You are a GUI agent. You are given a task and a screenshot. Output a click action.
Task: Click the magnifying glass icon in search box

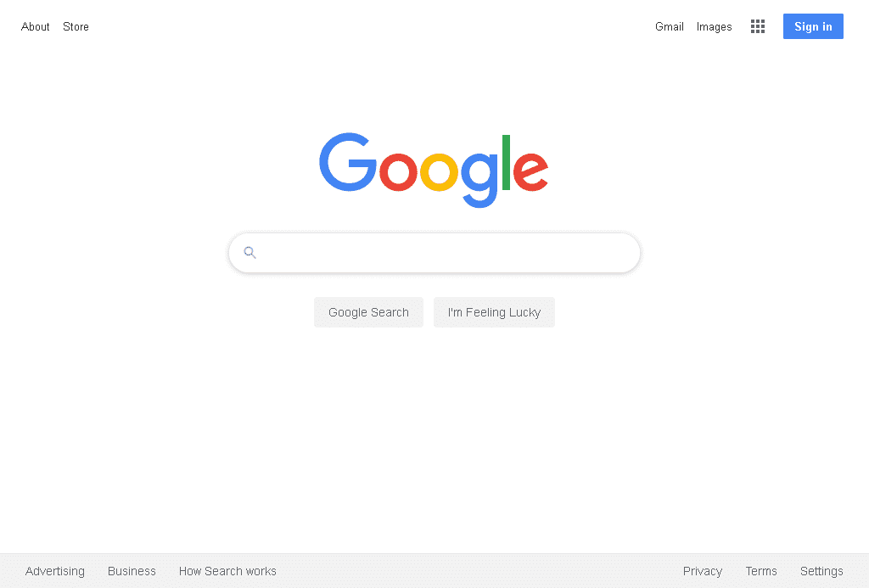point(250,253)
